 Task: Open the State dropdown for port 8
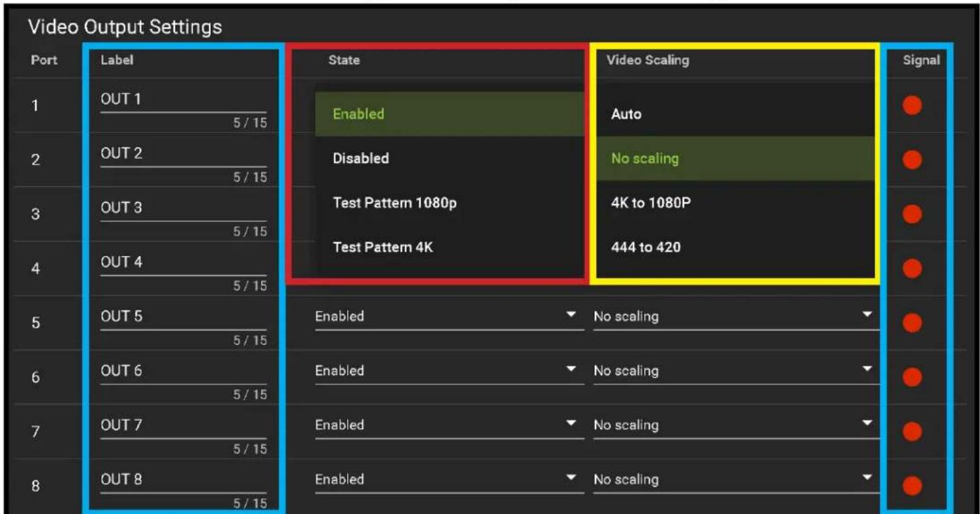tap(449, 480)
